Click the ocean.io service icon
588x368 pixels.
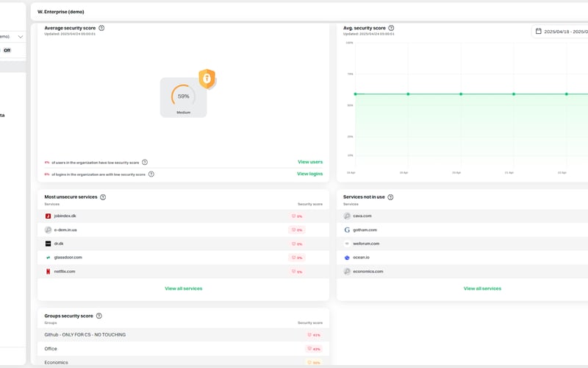pyautogui.click(x=347, y=258)
